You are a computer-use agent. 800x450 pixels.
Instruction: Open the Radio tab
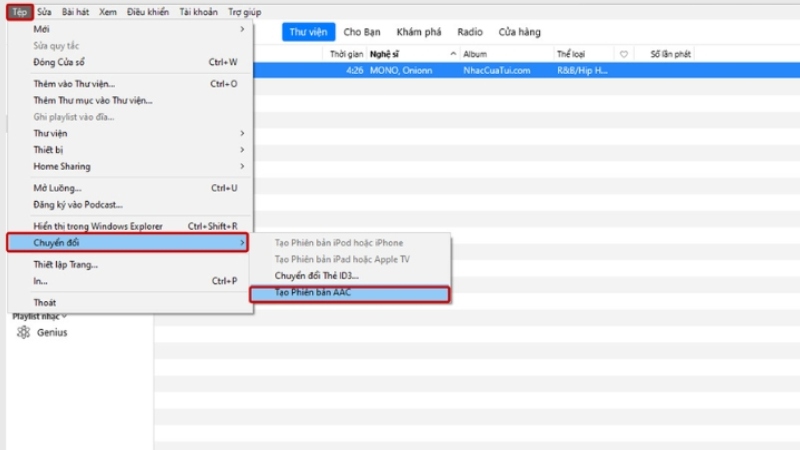point(469,32)
